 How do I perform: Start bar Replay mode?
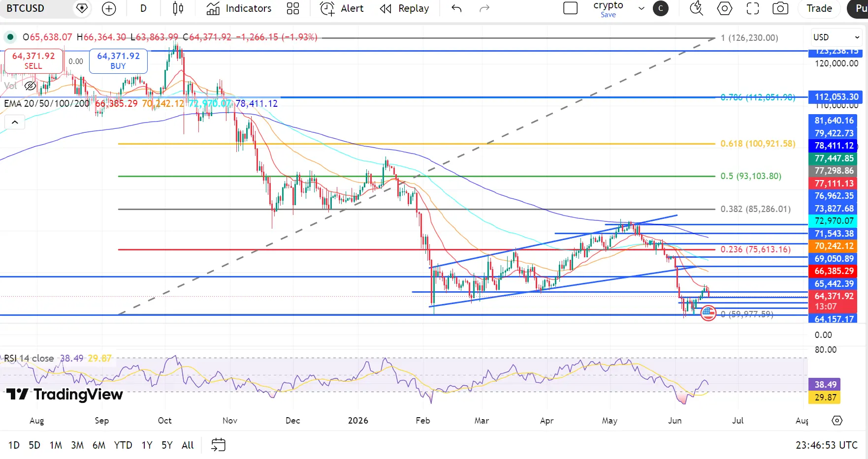[x=404, y=8]
